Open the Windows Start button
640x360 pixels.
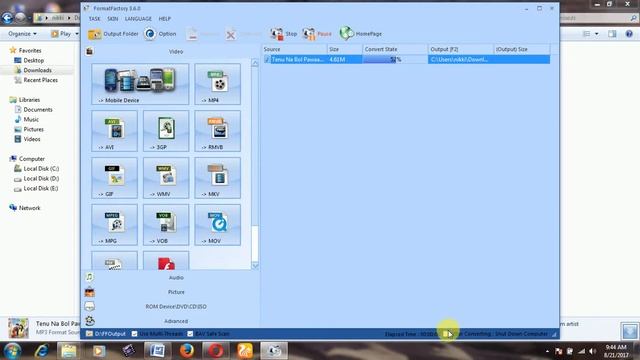12,351
